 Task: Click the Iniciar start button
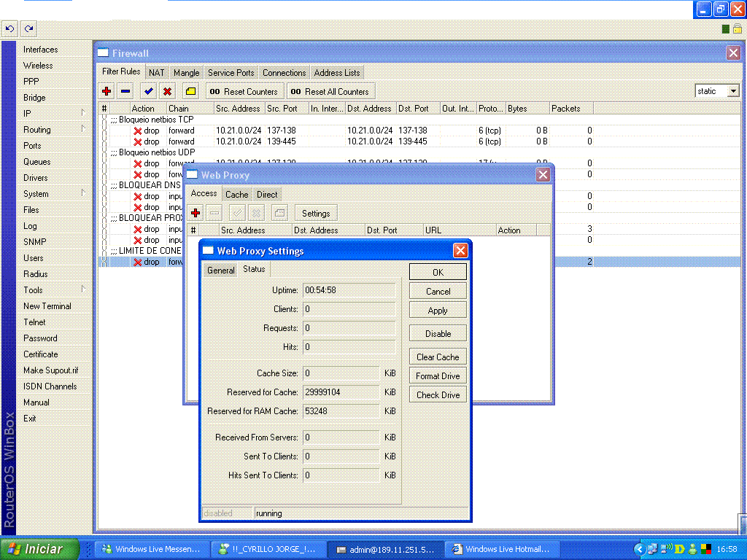pos(39,549)
